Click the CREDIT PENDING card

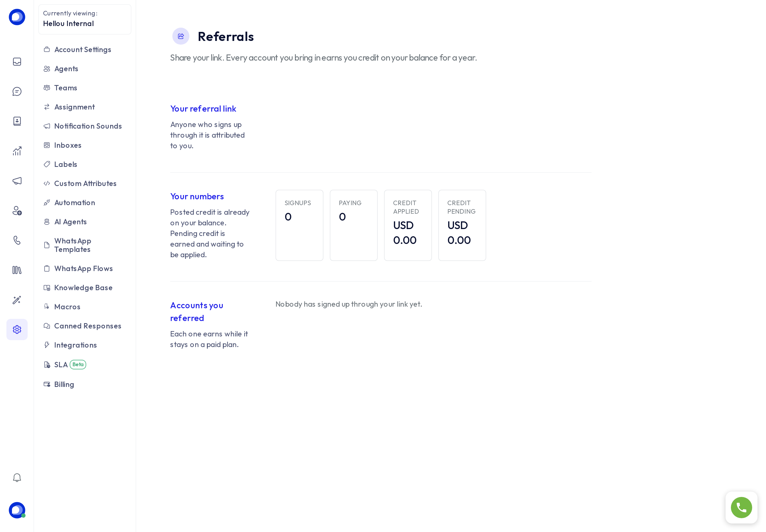pos(462,225)
